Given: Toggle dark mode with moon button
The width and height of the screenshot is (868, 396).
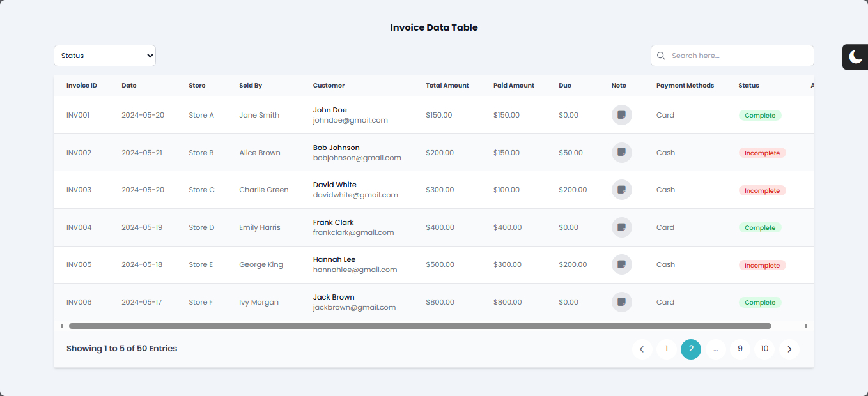Looking at the screenshot, I should [x=855, y=57].
